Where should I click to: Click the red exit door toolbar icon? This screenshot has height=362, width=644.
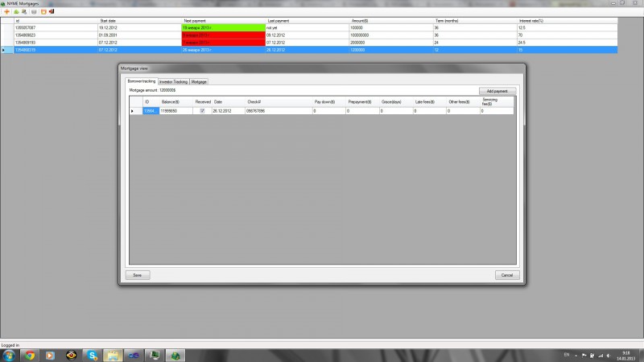[x=52, y=11]
